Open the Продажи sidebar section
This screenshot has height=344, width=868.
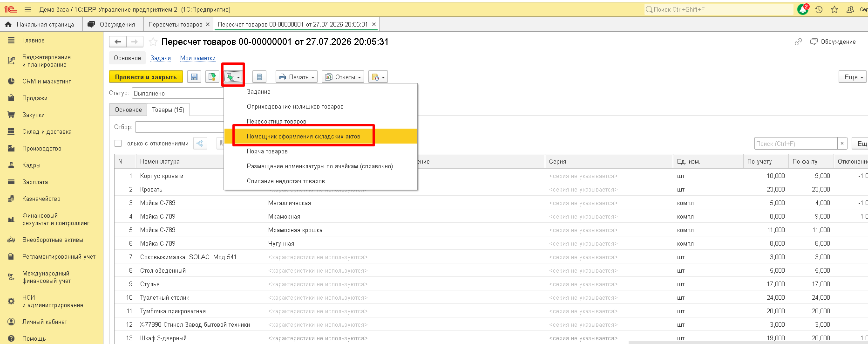pos(35,98)
